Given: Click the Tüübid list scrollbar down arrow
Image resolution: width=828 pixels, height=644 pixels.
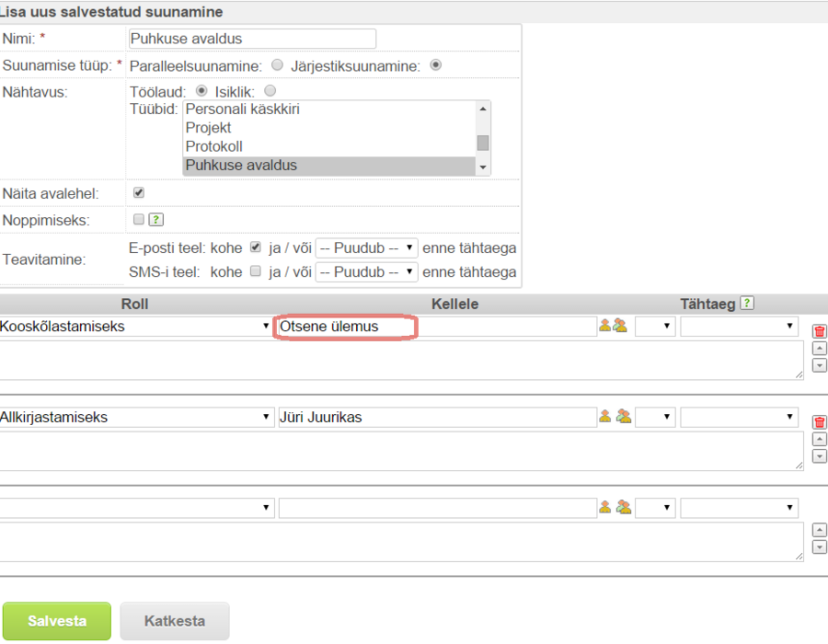Looking at the screenshot, I should pyautogui.click(x=483, y=167).
